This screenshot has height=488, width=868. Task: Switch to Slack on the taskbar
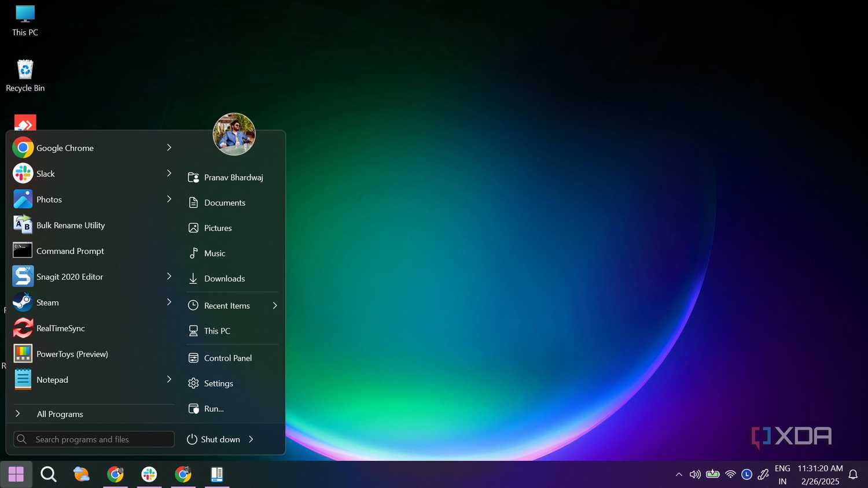[149, 474]
